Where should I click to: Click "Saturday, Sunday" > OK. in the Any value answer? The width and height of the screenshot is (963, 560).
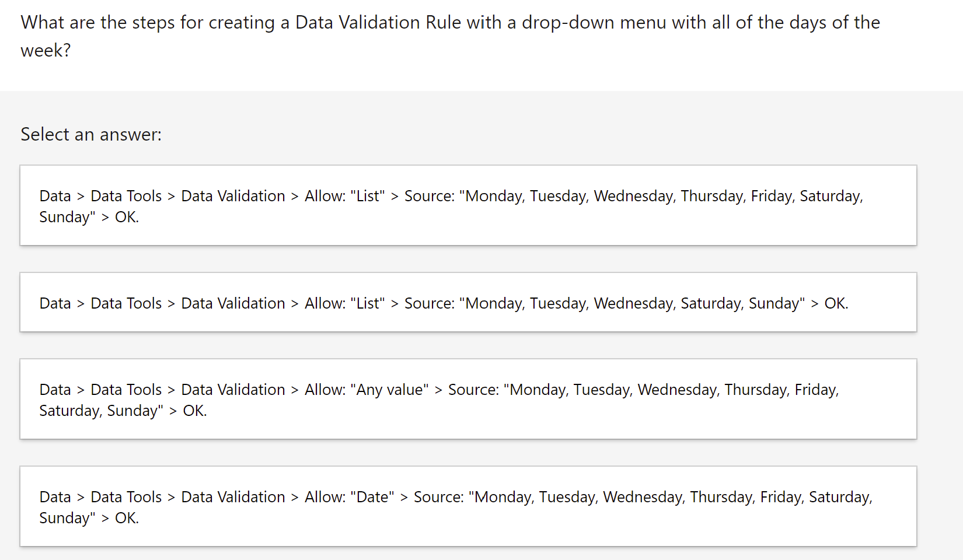point(123,411)
